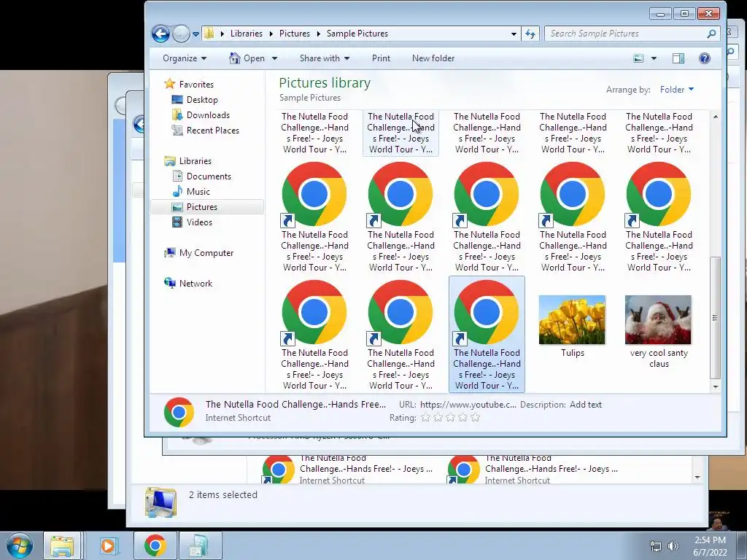Viewport: 747px width, 560px height.
Task: Click the Back navigation arrow button
Action: coord(160,34)
